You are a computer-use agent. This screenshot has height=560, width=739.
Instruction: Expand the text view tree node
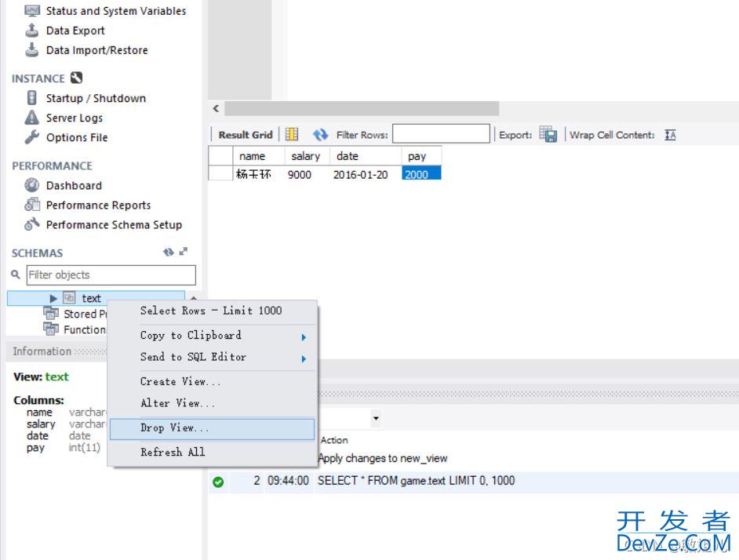[53, 298]
